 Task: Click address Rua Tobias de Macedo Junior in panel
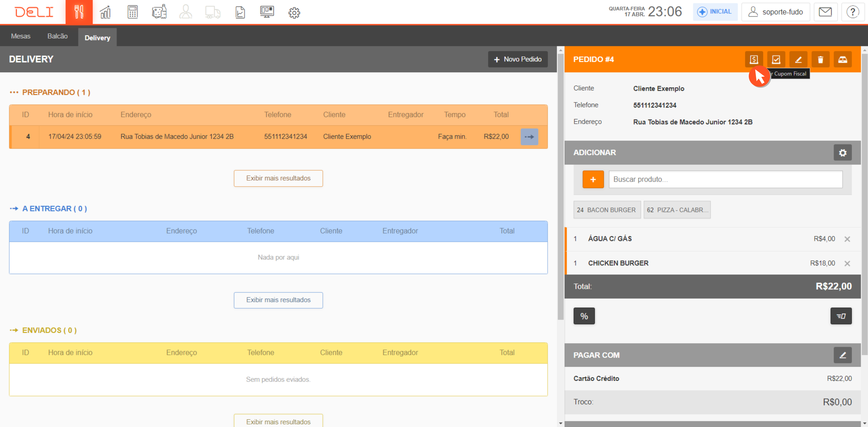692,122
